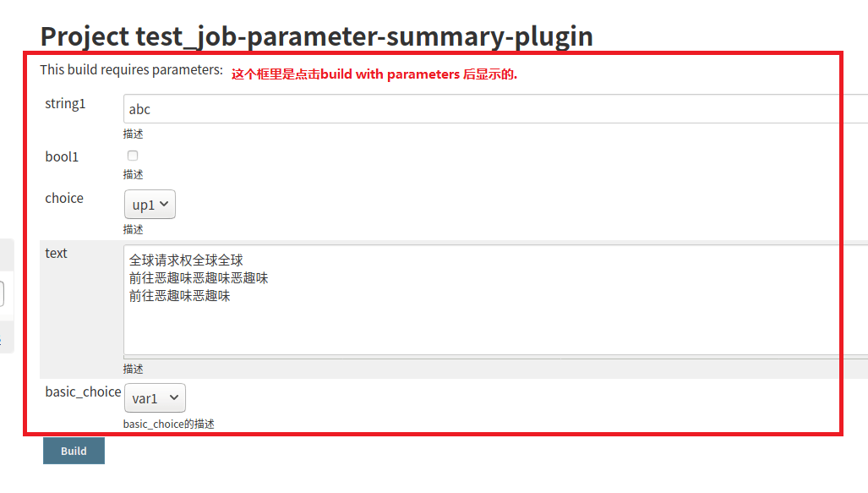Toggle the bool1 checkbox
Image resolution: width=868 pixels, height=493 pixels.
click(133, 156)
